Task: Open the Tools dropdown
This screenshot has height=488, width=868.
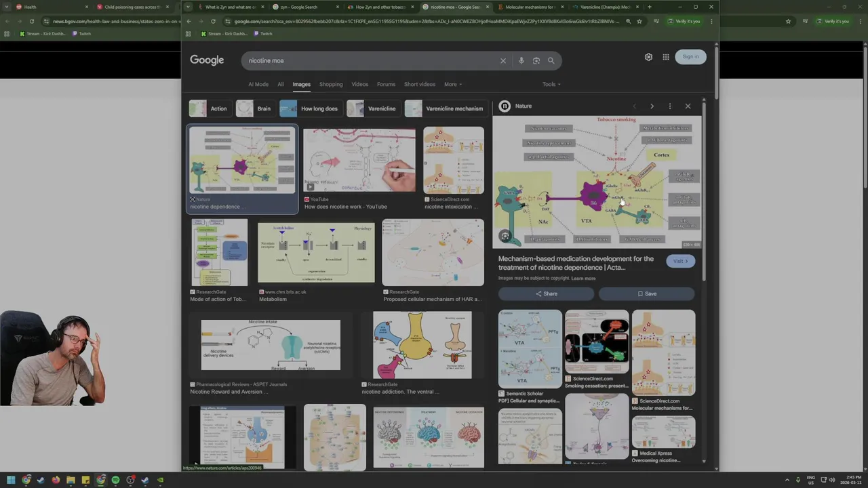Action: click(x=551, y=85)
